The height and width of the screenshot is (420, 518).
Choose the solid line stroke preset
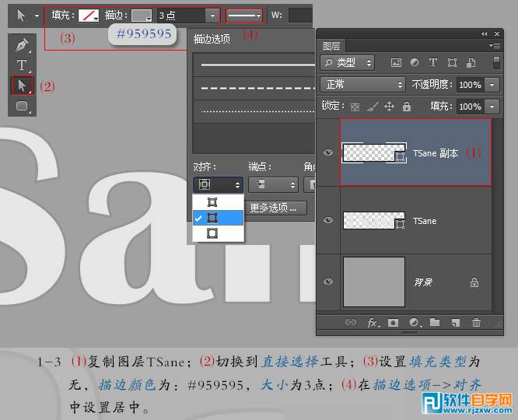coord(254,65)
